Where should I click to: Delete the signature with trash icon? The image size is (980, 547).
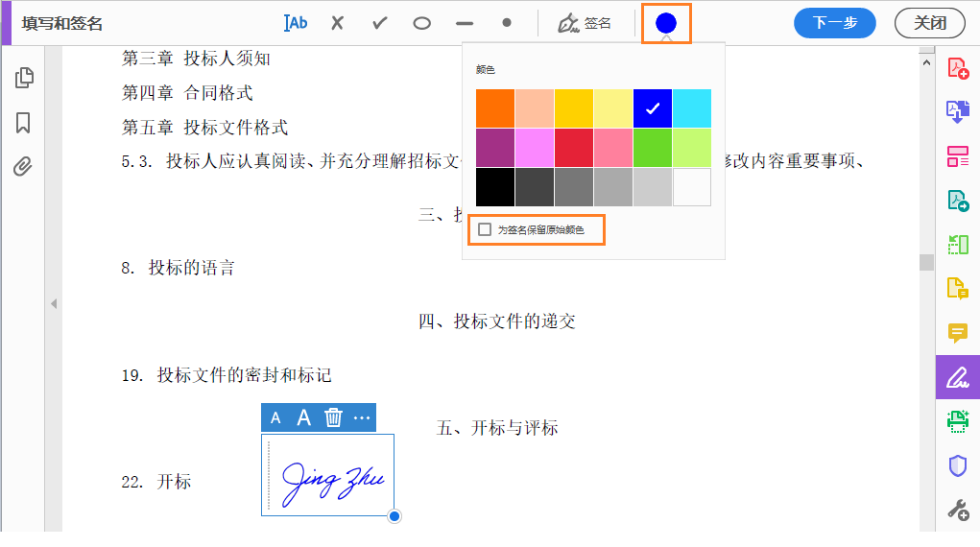click(333, 417)
